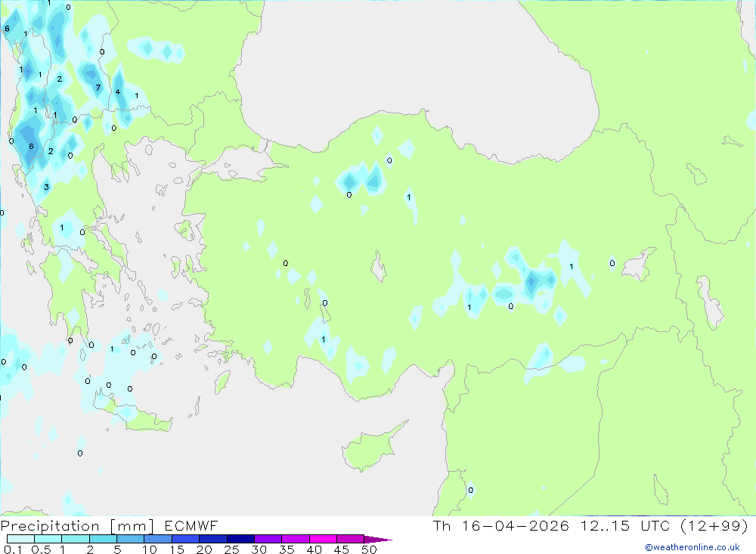Choose the 20–25 mm legend color swatch

pos(213,539)
